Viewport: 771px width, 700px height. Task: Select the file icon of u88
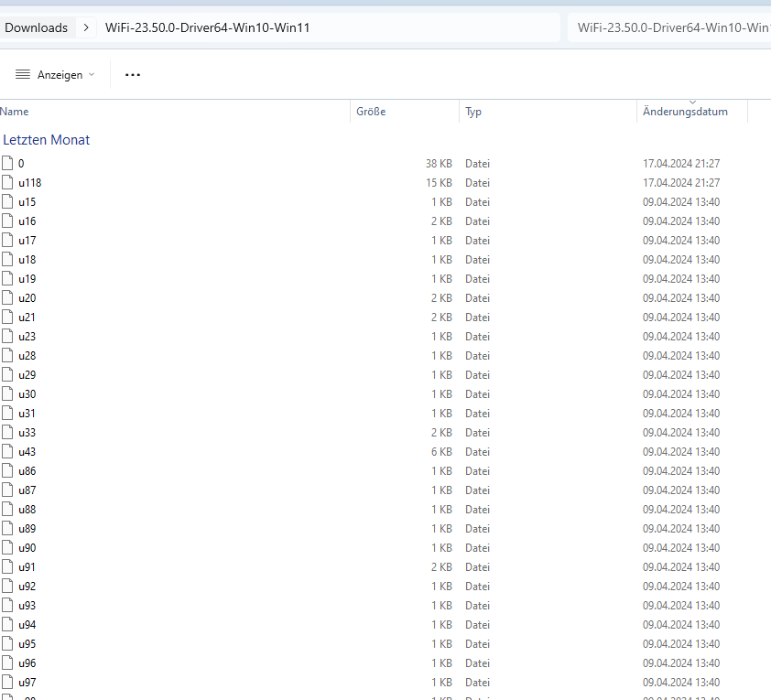[7, 509]
